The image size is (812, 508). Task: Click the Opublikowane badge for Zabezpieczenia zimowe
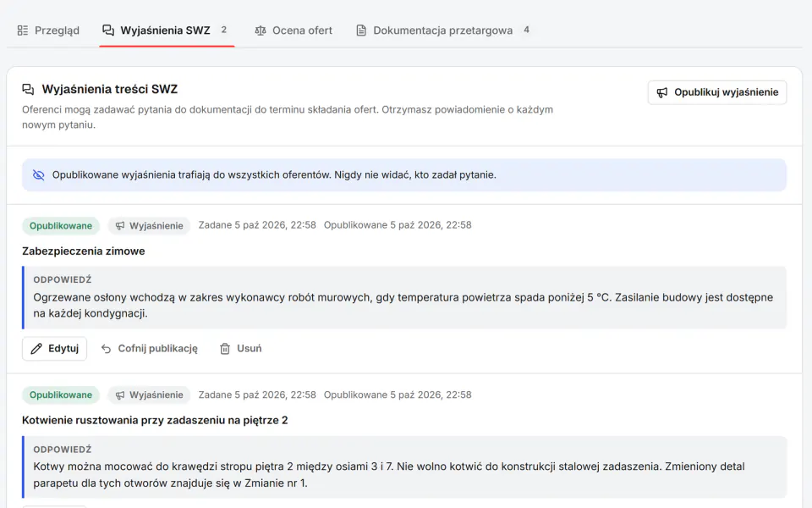point(61,225)
